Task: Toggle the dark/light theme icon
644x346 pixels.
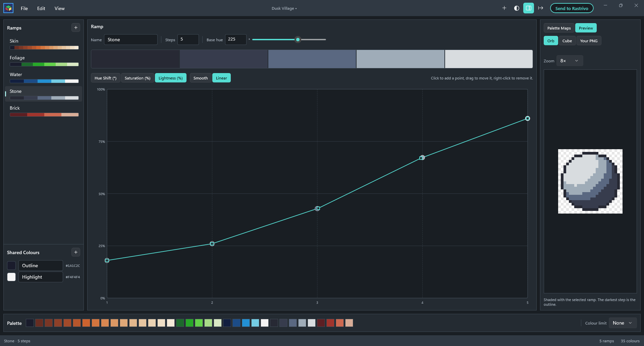Action: [517, 8]
